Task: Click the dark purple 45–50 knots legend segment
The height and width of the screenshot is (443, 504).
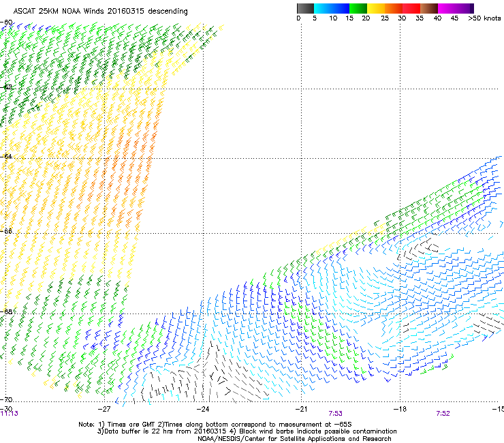Action: tap(464, 8)
